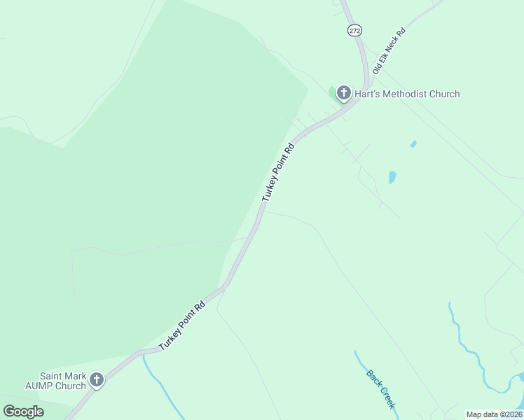Click the Saint Mark AUMP Church text label
The width and height of the screenshot is (524, 420).
click(x=56, y=381)
